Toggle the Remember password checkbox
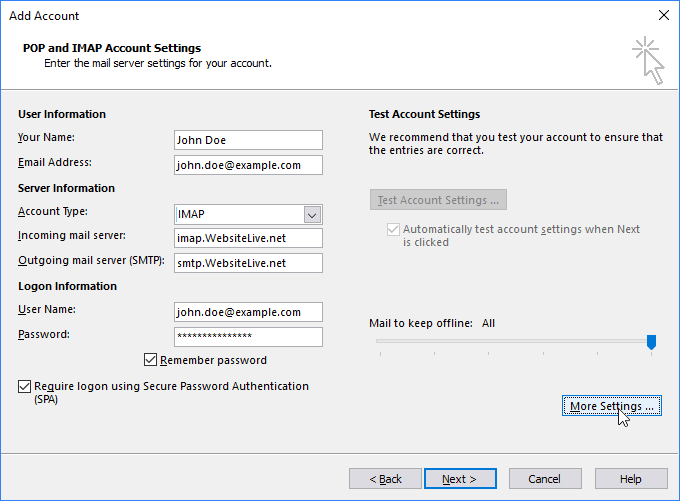Image resolution: width=680 pixels, height=501 pixels. pyautogui.click(x=151, y=360)
